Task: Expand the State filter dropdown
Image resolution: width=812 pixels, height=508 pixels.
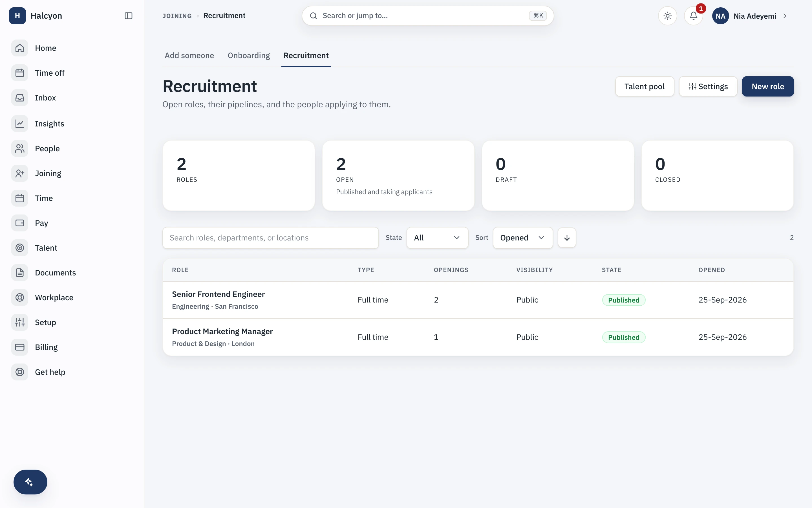Action: pyautogui.click(x=437, y=238)
